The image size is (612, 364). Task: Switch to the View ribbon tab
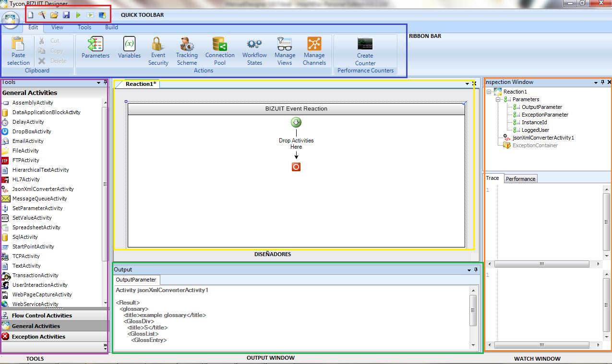click(58, 27)
